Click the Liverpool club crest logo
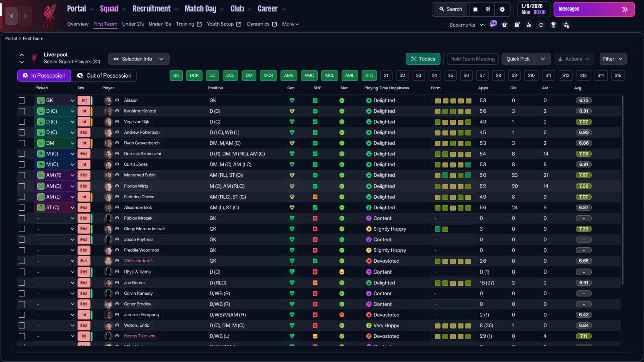The height and width of the screenshot is (362, 644). pyautogui.click(x=49, y=16)
